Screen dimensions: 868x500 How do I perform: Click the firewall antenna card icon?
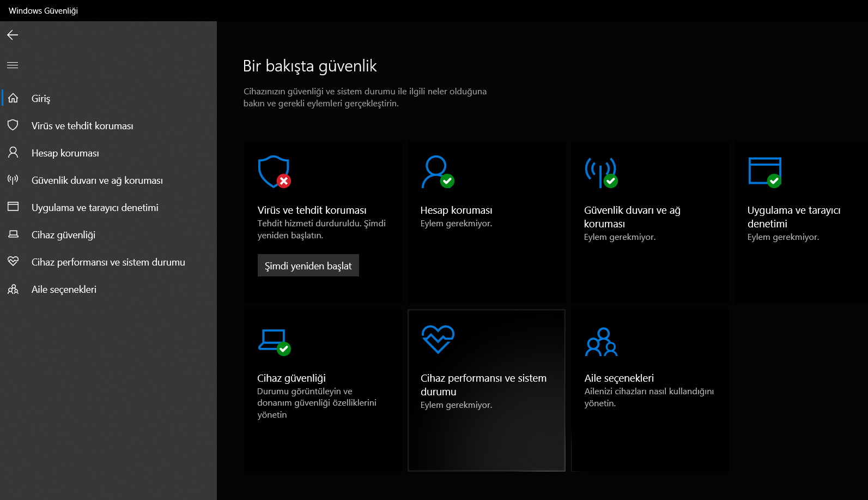601,173
